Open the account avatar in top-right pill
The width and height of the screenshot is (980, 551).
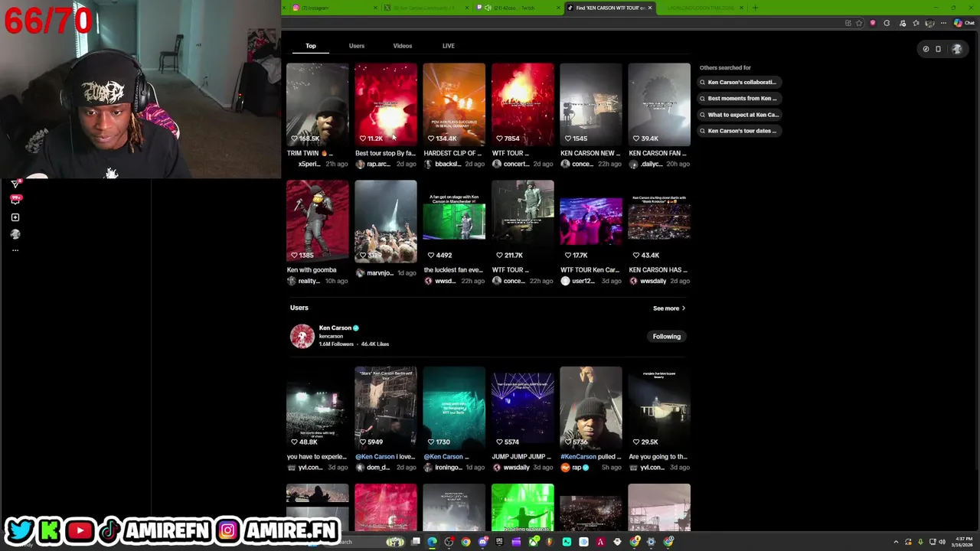[x=956, y=49]
